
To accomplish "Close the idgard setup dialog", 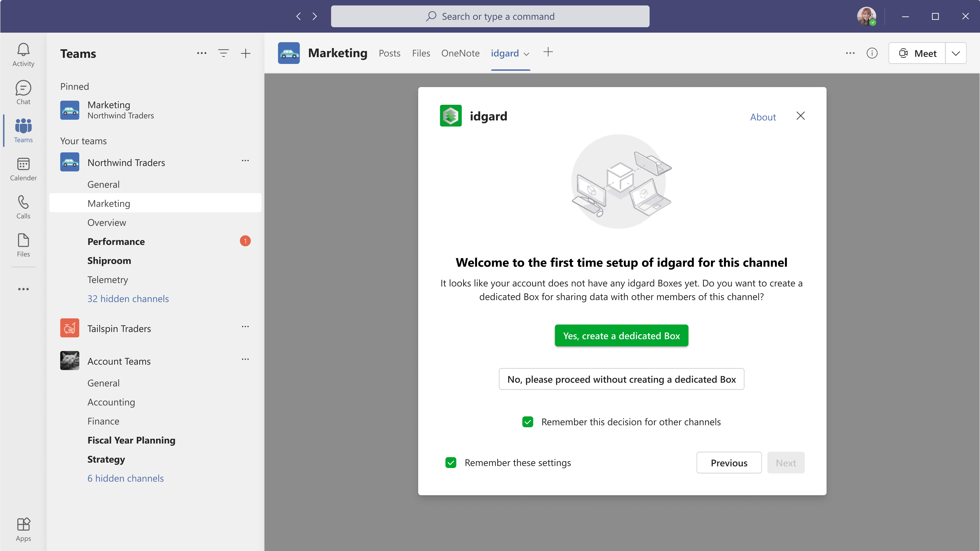I will [x=800, y=116].
